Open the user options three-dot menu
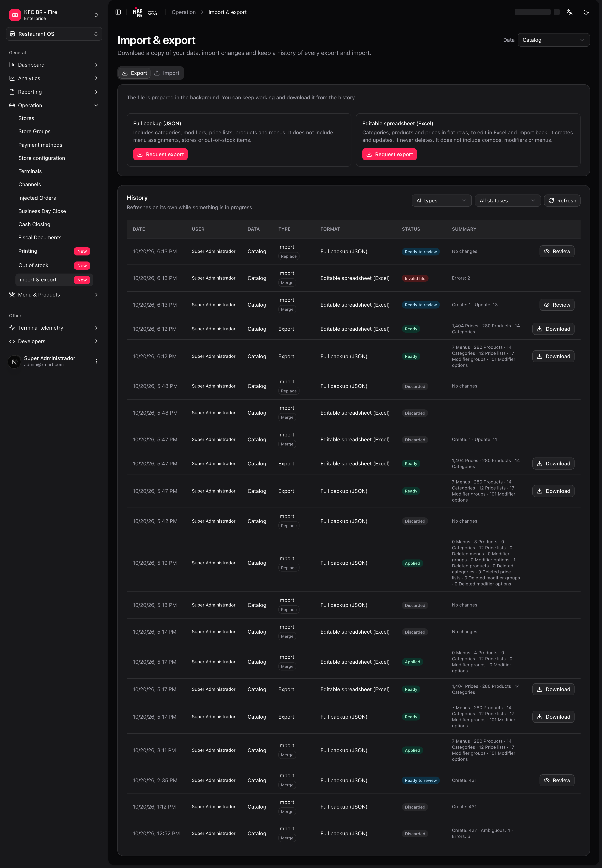This screenshot has height=868, width=602. [96, 361]
